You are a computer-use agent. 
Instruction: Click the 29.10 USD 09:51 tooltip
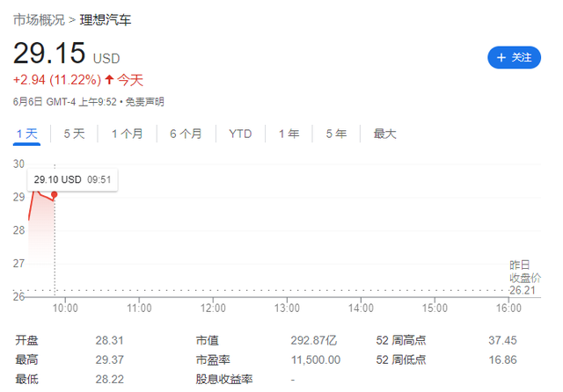tap(72, 179)
